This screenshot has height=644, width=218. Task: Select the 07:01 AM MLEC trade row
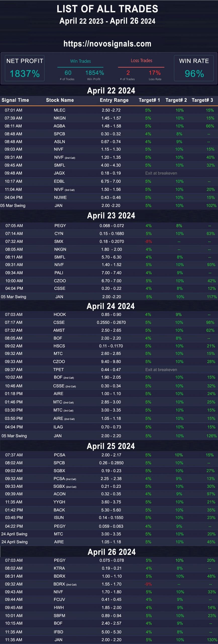pyautogui.click(x=109, y=110)
